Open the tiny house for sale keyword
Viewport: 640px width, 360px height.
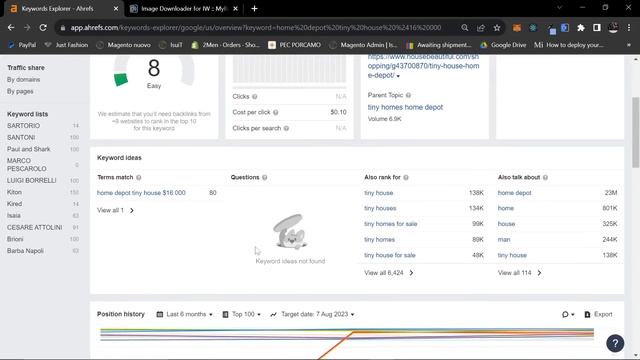click(390, 256)
